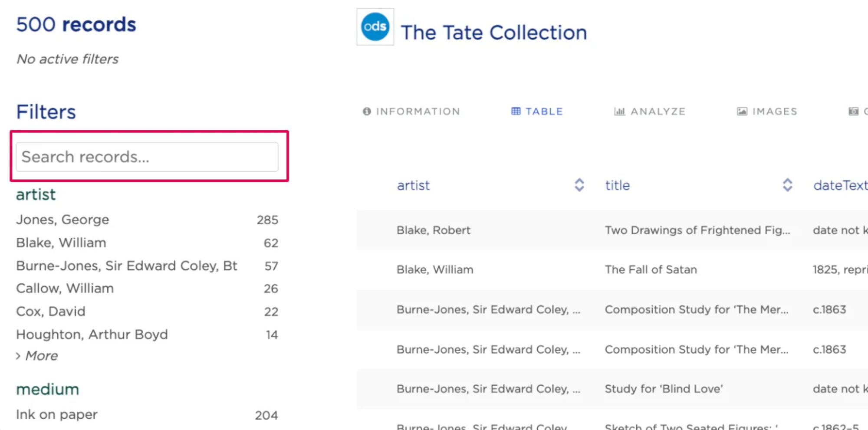Expand More artists list
868x430 pixels.
click(37, 356)
